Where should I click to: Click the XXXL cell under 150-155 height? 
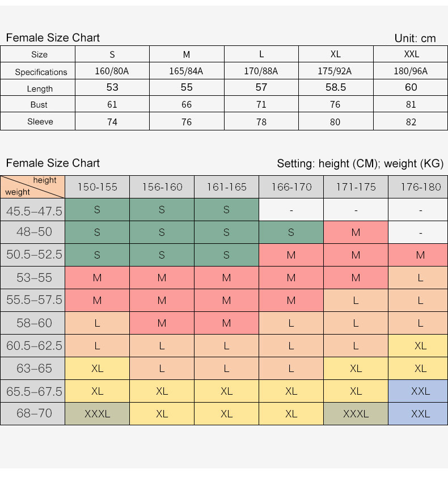pyautogui.click(x=97, y=414)
